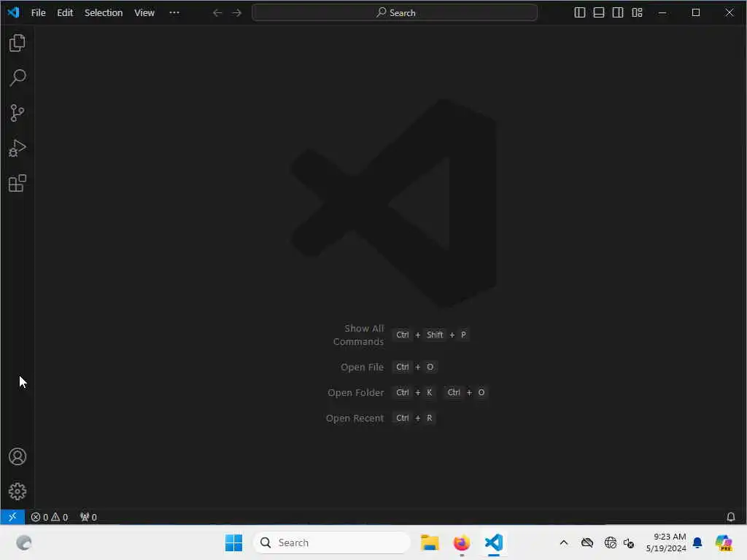Click the VS Code taskbar icon
Screen dimensions: 747x560
494,542
